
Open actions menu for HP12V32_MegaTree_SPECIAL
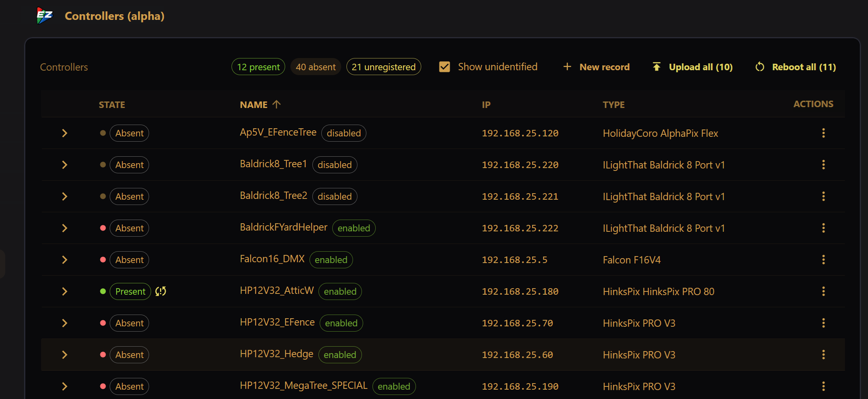pos(823,386)
